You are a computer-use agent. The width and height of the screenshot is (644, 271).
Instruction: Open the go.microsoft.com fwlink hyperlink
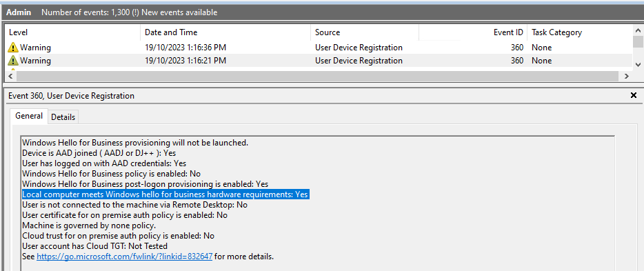click(x=124, y=257)
